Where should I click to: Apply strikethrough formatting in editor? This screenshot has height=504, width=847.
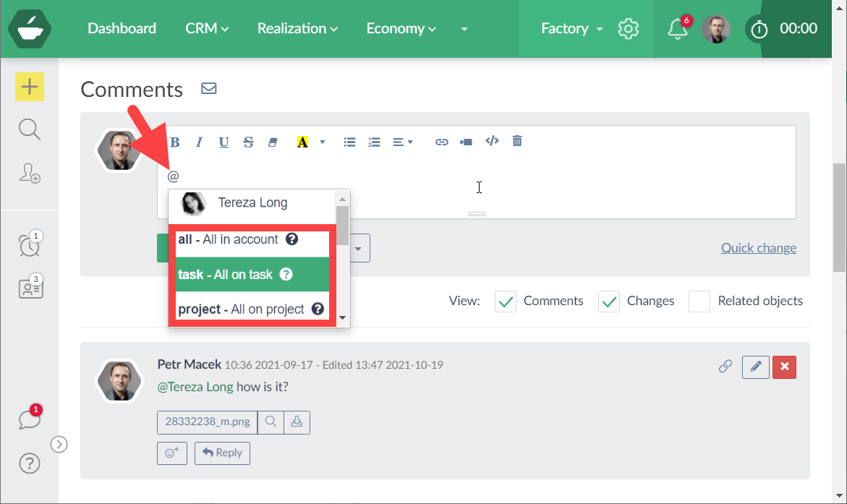pos(248,142)
